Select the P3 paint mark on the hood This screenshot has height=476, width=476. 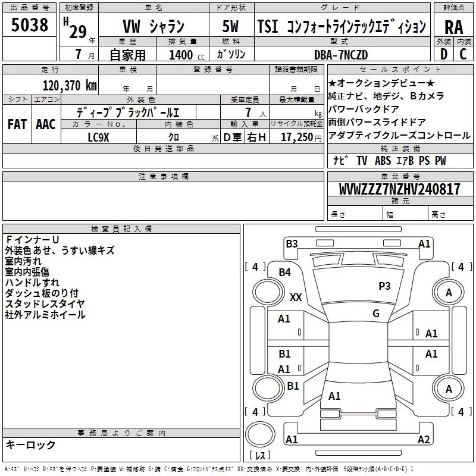coord(384,286)
